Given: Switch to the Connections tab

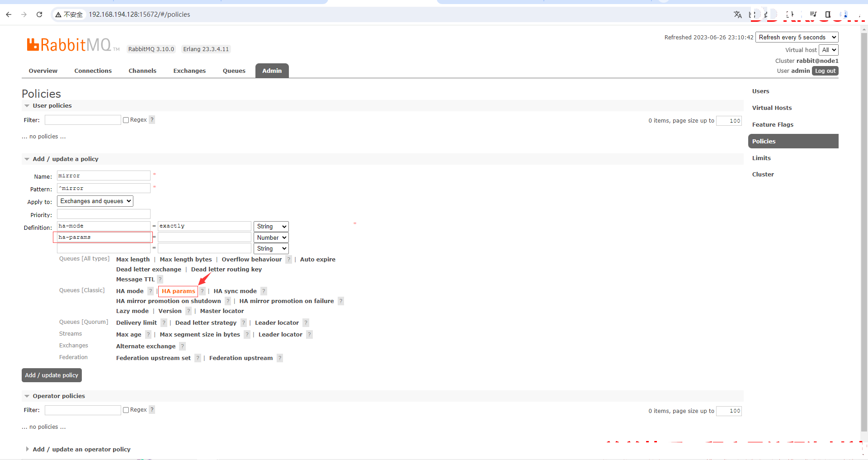Looking at the screenshot, I should (93, 71).
